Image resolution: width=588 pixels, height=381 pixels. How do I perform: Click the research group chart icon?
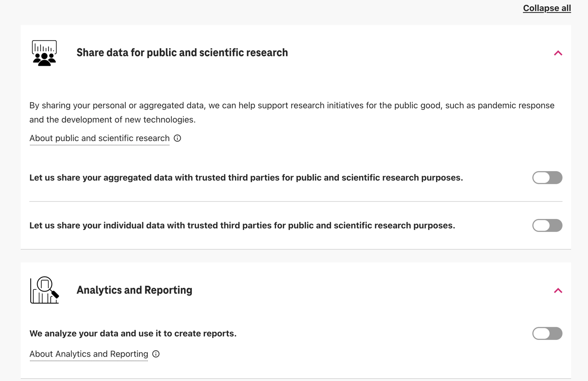pyautogui.click(x=44, y=53)
